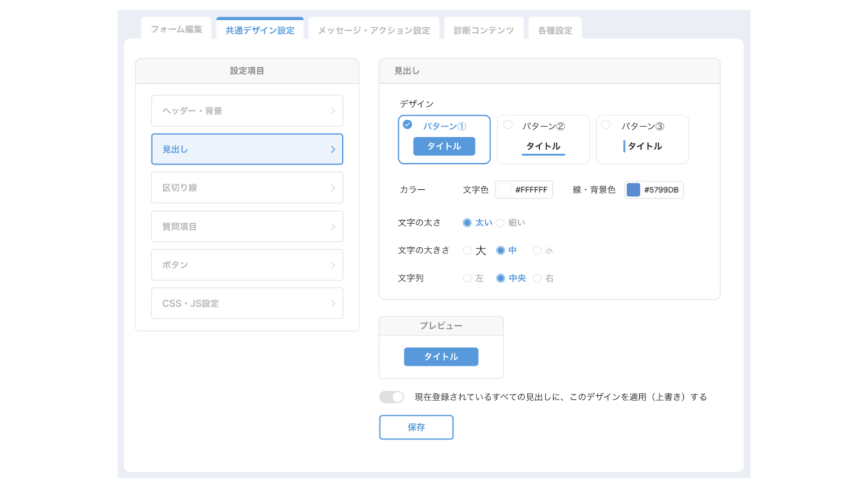Click the white 文字色 color swatch

[504, 190]
